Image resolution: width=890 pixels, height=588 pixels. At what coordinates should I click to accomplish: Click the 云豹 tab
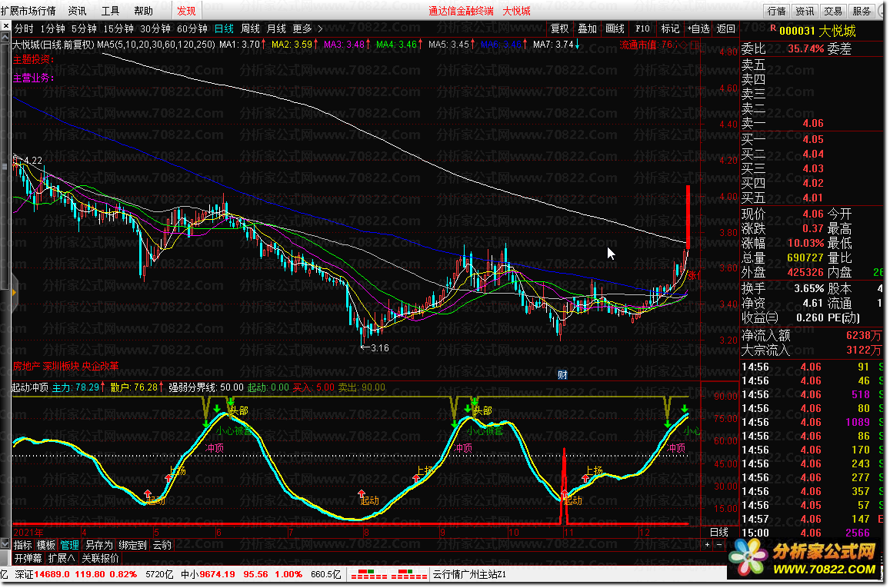coord(162,545)
